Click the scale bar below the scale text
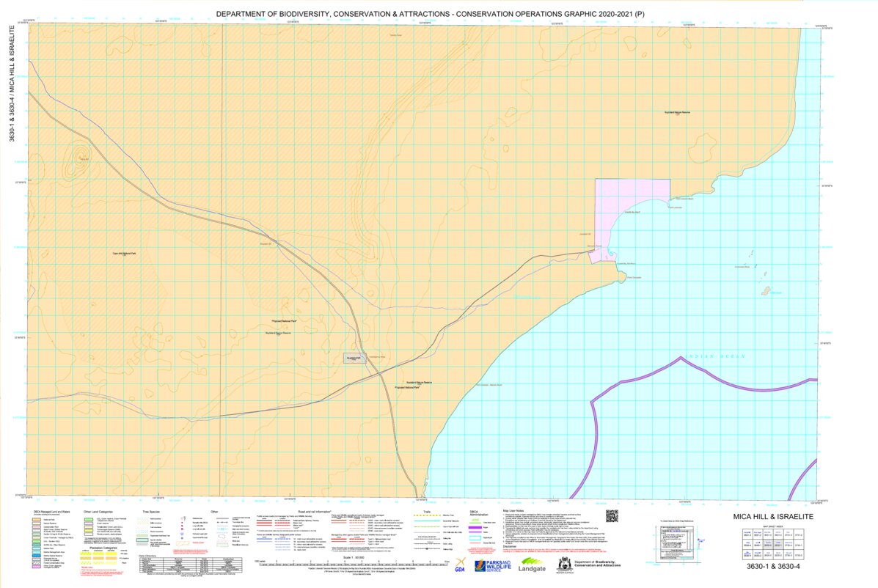Screen dimensions: 878x588 (352, 564)
